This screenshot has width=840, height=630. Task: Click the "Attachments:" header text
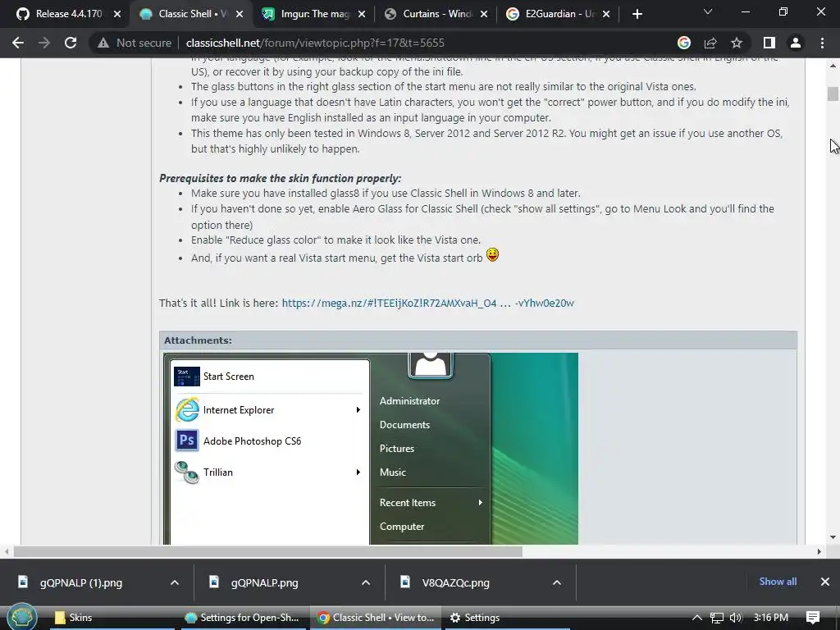point(198,340)
